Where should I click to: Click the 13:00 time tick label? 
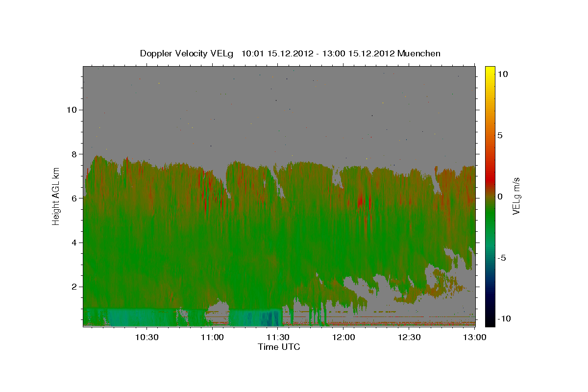point(475,337)
